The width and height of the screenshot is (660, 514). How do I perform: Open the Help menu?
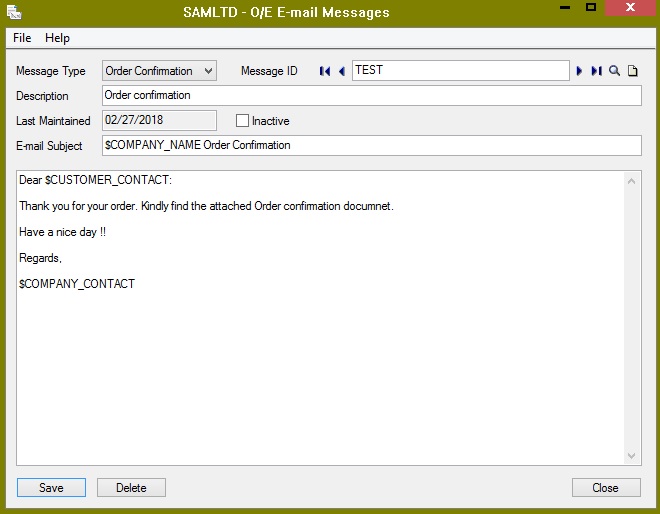coord(57,38)
